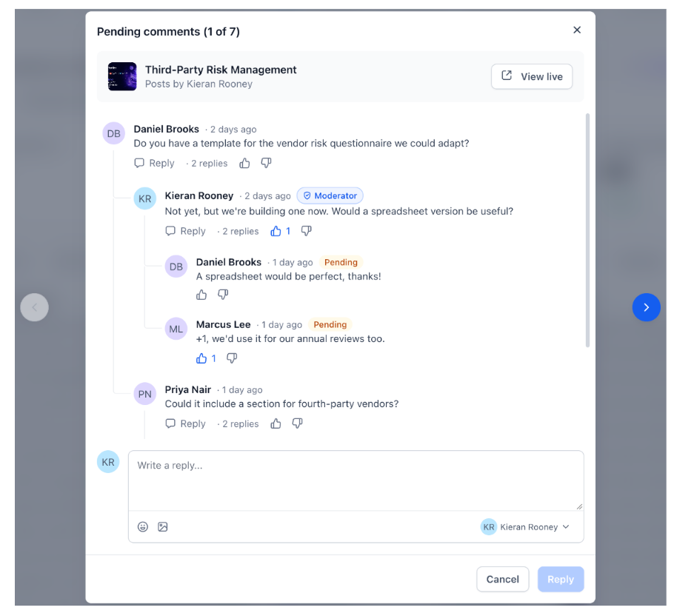
Task: Click the 'Pending comments (1 of 7)' heading
Action: click(x=169, y=32)
